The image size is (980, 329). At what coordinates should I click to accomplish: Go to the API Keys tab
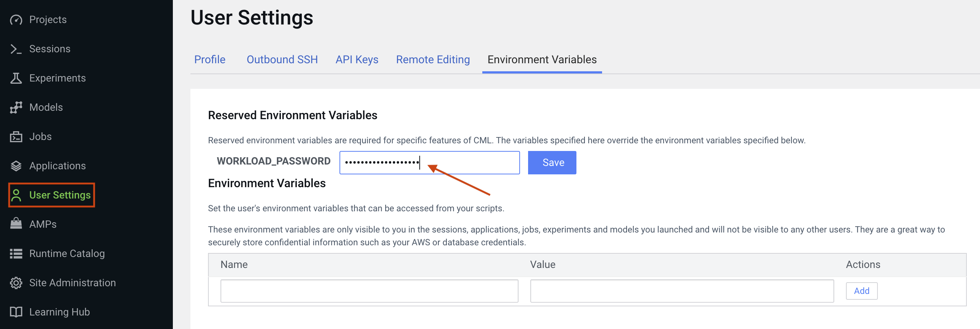coord(356,60)
